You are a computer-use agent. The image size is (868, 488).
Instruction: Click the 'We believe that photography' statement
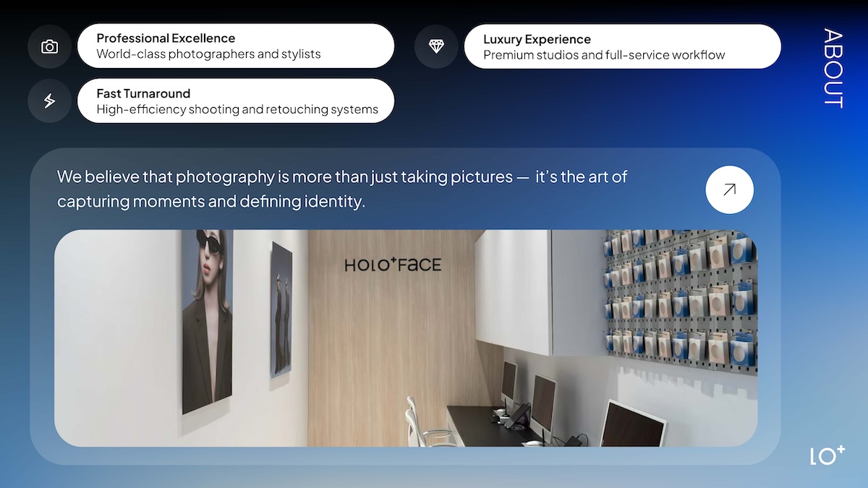[342, 189]
